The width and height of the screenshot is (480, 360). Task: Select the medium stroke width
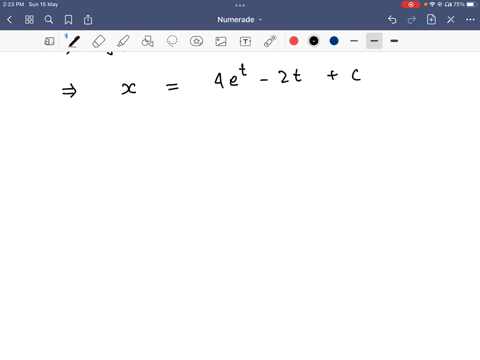coord(374,41)
